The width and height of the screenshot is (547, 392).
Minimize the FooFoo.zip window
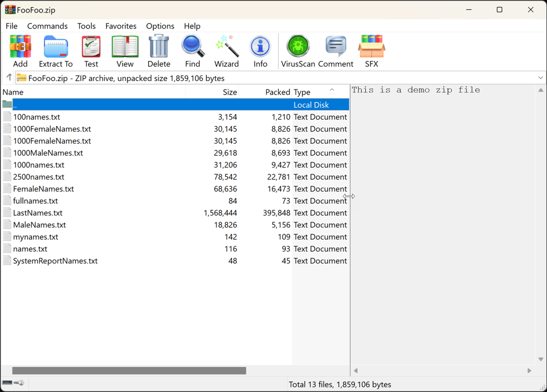(x=469, y=10)
